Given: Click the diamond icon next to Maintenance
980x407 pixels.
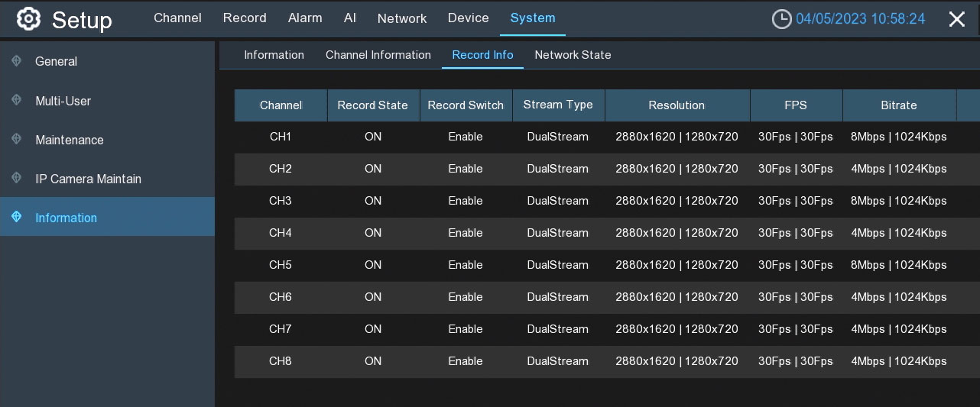Looking at the screenshot, I should [17, 140].
